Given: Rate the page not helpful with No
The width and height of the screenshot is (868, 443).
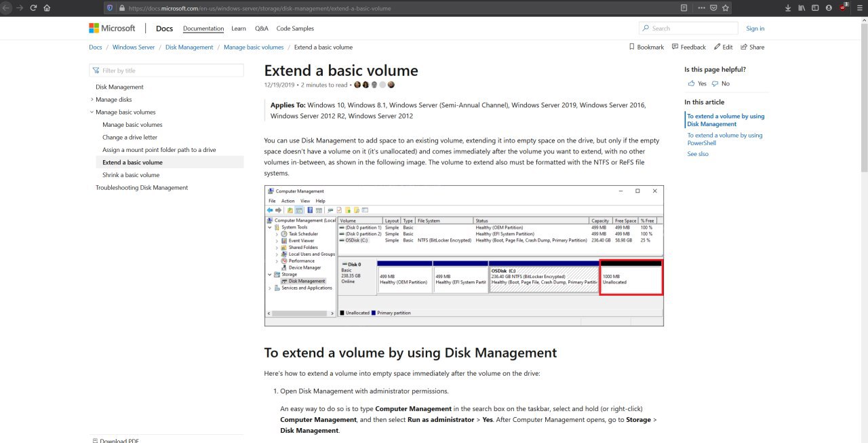Looking at the screenshot, I should [721, 83].
